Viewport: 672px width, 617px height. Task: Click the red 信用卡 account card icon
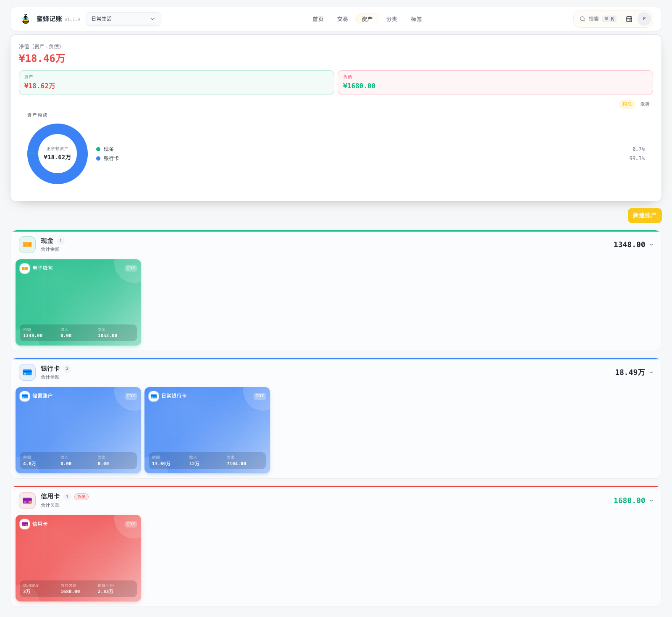[x=25, y=524]
